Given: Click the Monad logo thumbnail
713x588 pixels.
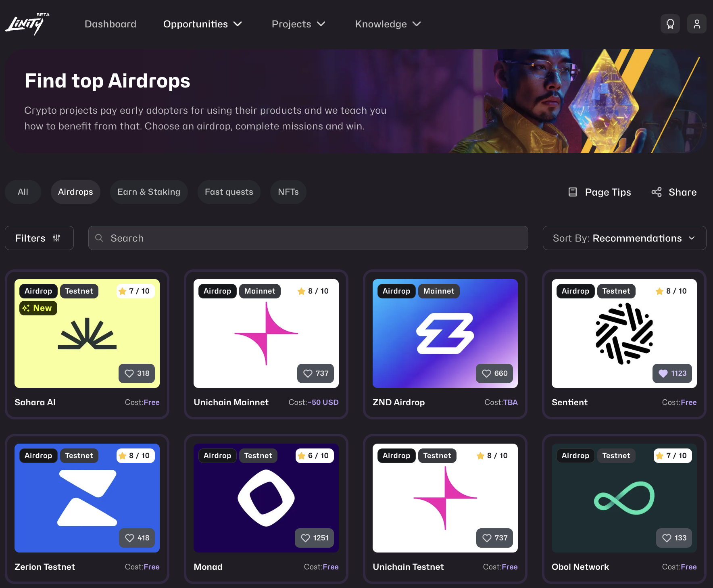Looking at the screenshot, I should pos(266,498).
